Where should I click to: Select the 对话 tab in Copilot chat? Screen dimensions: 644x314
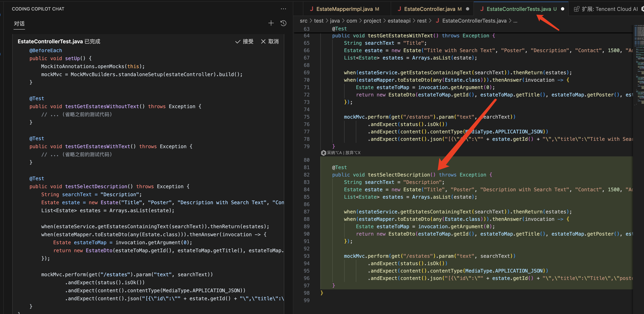(19, 24)
